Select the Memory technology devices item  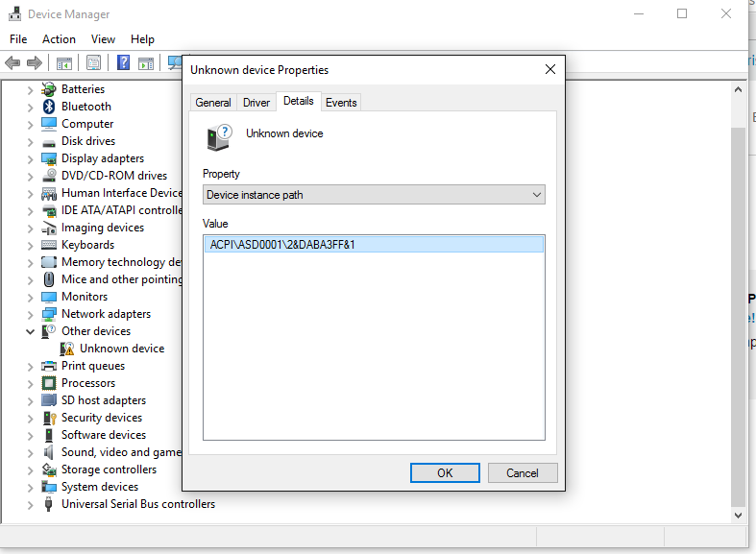coord(121,262)
